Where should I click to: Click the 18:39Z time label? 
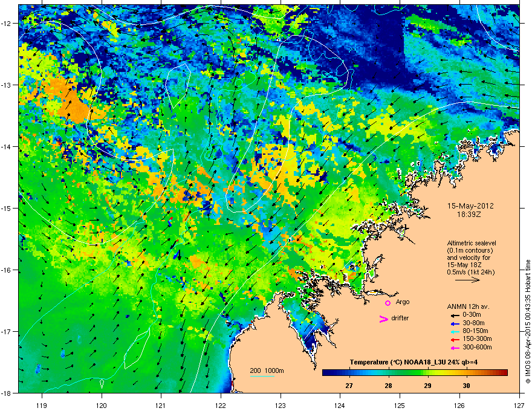[469, 215]
